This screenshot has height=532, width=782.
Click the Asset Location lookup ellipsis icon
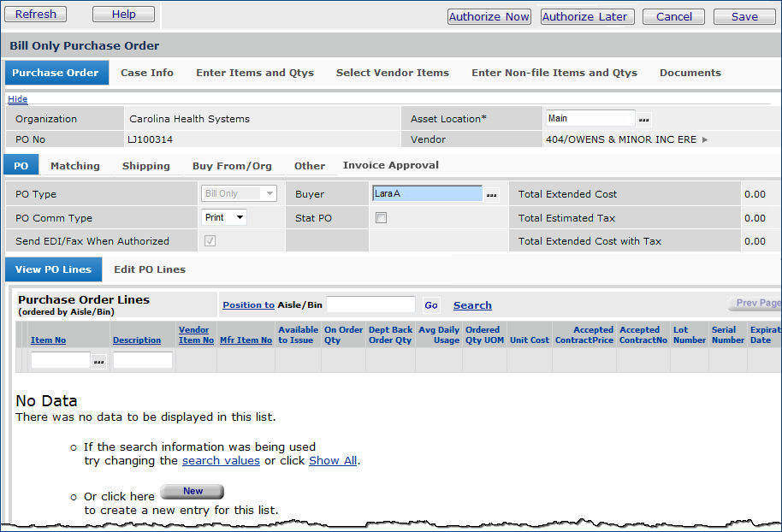click(644, 119)
